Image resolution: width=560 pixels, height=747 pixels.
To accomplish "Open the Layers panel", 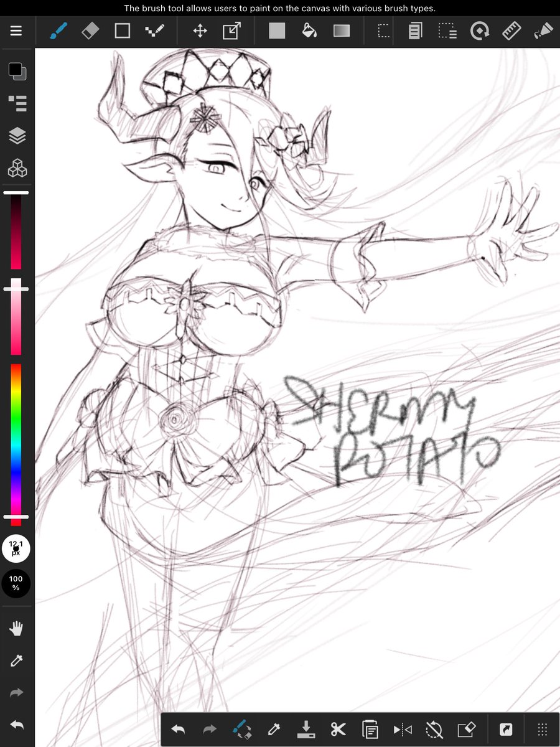I will (17, 136).
